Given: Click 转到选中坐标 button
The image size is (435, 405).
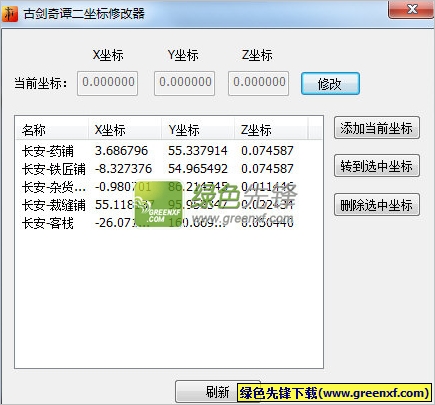Looking at the screenshot, I should pos(377,166).
